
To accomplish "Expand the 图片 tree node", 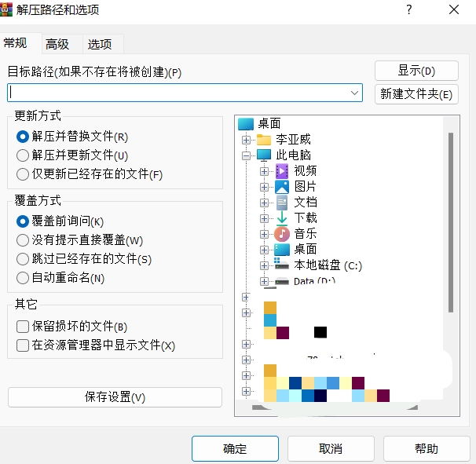I will pyautogui.click(x=264, y=187).
